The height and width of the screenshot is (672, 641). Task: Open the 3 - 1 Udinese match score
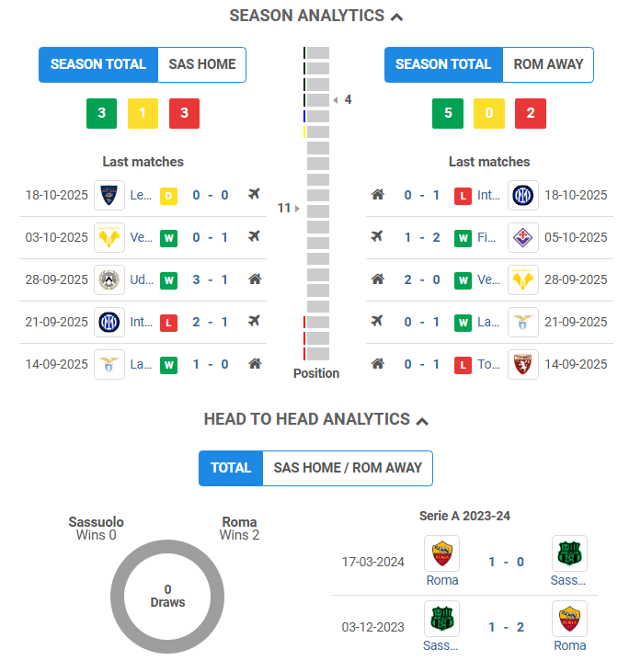pos(211,279)
